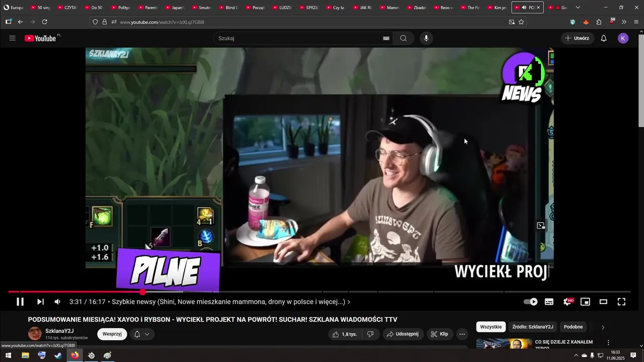The image size is (644, 362).
Task: Mute the video player volume
Action: point(57,302)
